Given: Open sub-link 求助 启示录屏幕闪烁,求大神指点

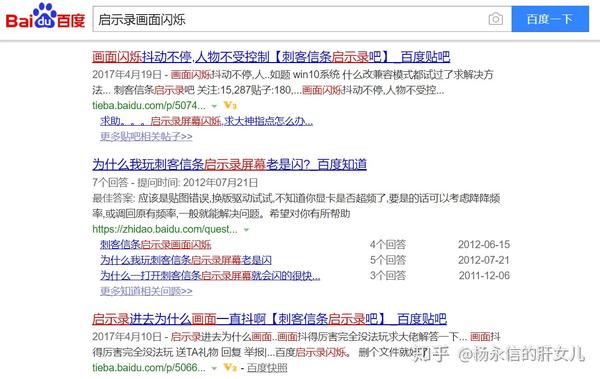Looking at the screenshot, I should (x=207, y=121).
